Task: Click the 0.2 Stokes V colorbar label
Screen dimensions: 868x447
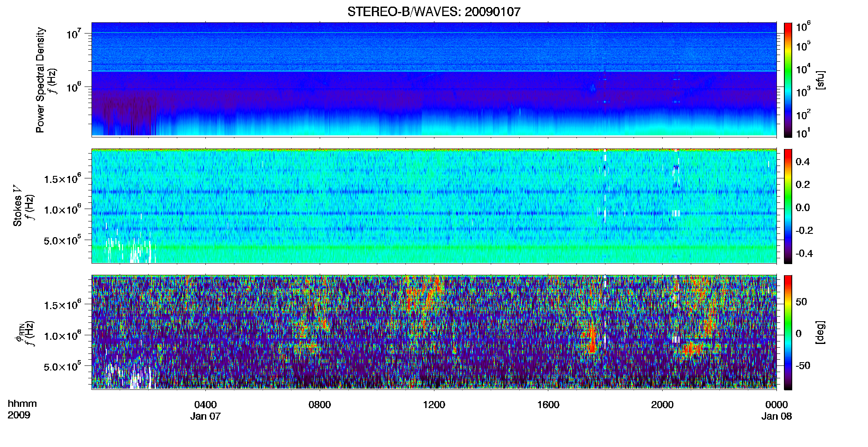Action: tap(803, 185)
